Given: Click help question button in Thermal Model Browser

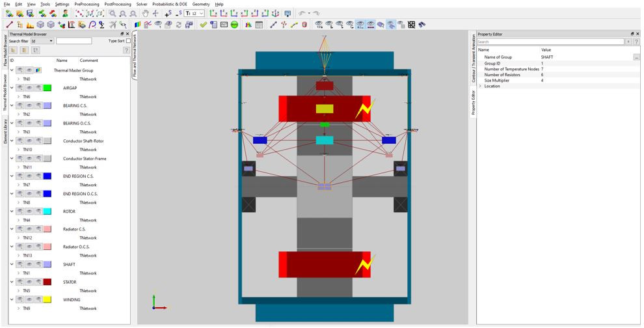Looking at the screenshot, I should [x=126, y=50].
